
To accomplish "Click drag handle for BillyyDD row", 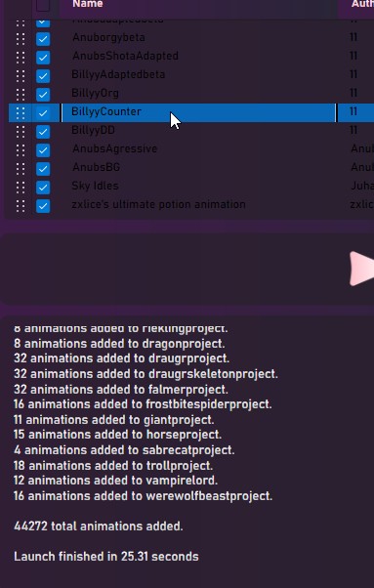I will click(21, 131).
